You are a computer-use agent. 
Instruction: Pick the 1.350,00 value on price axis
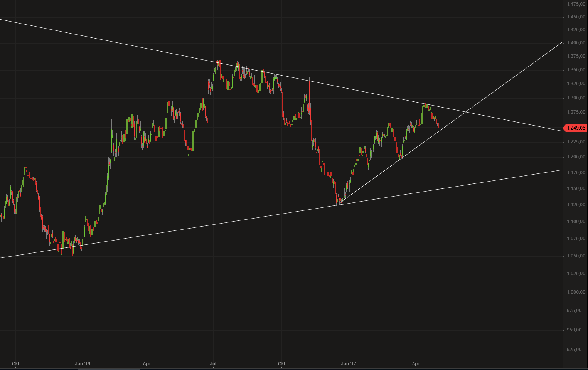pyautogui.click(x=576, y=70)
